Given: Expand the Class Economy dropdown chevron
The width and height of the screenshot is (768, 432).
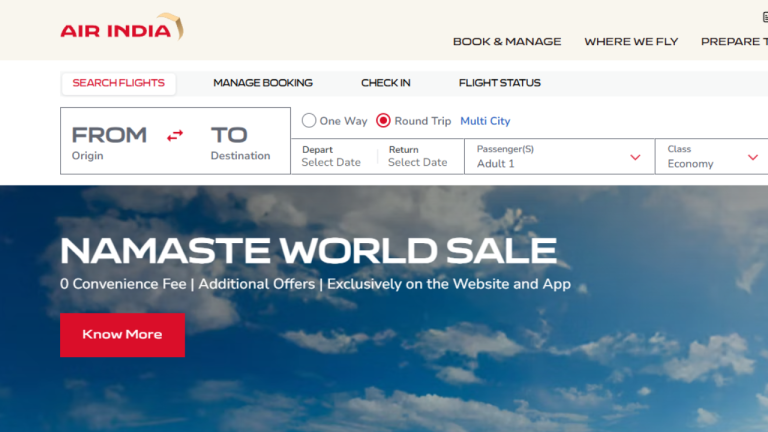Looking at the screenshot, I should click(x=753, y=157).
